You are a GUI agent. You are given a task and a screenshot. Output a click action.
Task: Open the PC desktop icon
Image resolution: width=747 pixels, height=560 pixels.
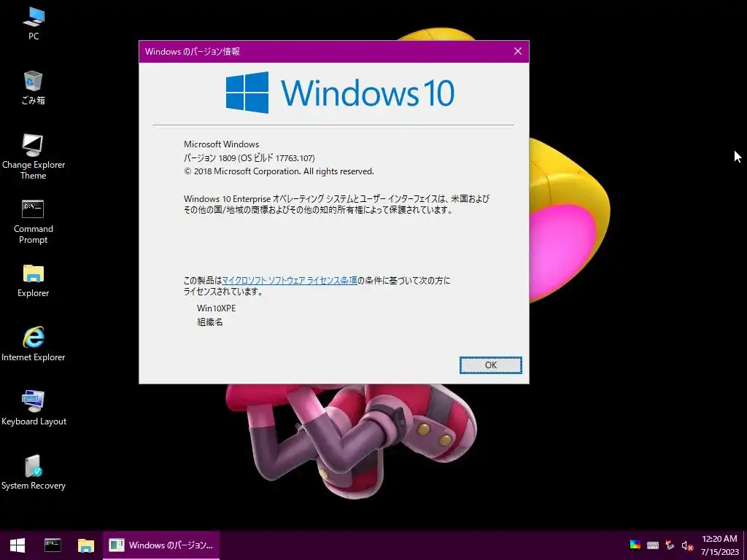pos(34,23)
